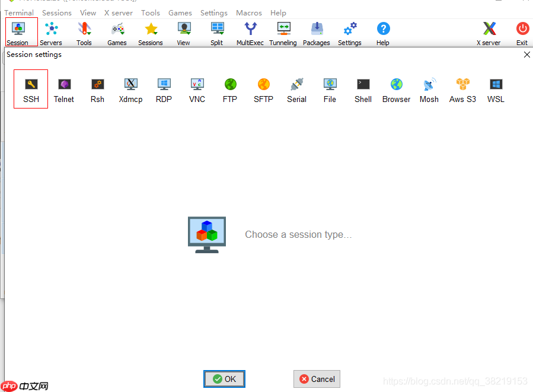Choose the Rsh session type
Screen dimensions: 533x392
click(x=98, y=90)
